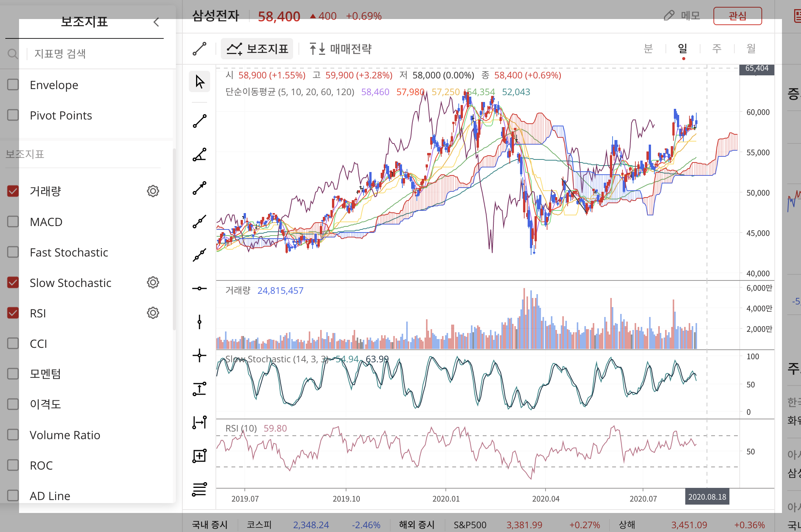Screen dimensions: 801x532
Task: Open the 메모 memo link
Action: point(682,16)
